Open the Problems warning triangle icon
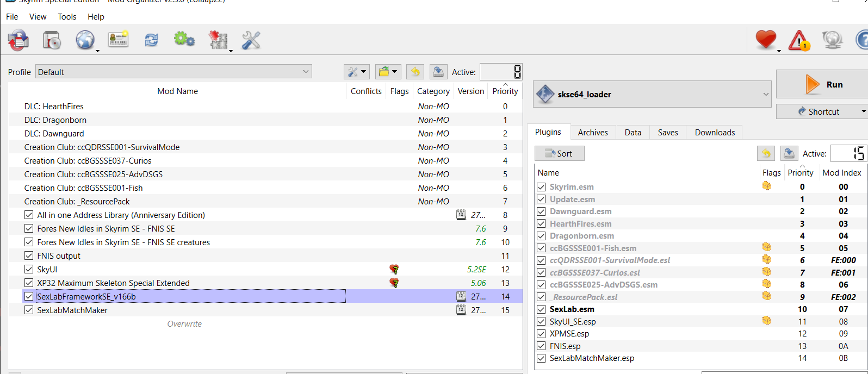Viewport: 868px width, 374px height. pos(799,40)
